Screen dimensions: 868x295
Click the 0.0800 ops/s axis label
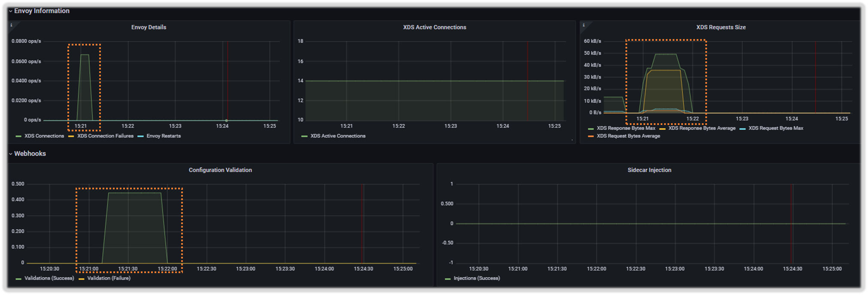(26, 41)
